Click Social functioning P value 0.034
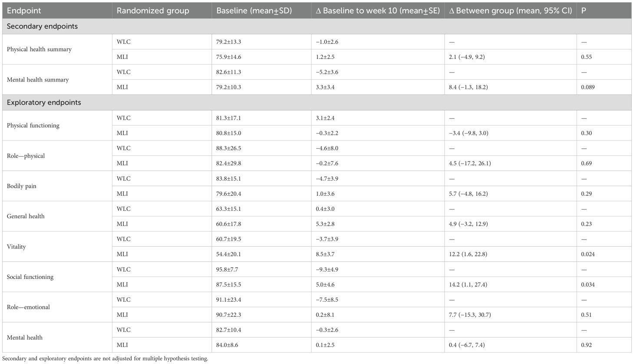634x364 pixels. [588, 285]
